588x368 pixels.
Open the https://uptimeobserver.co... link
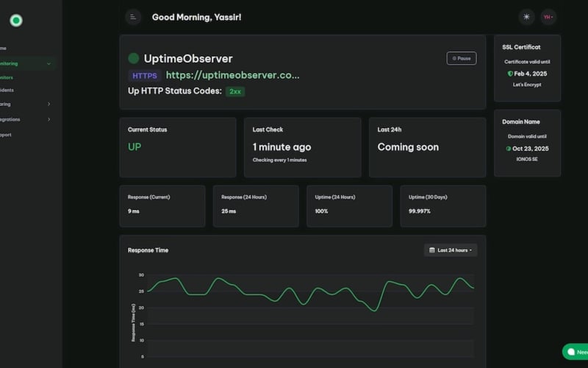coord(232,75)
